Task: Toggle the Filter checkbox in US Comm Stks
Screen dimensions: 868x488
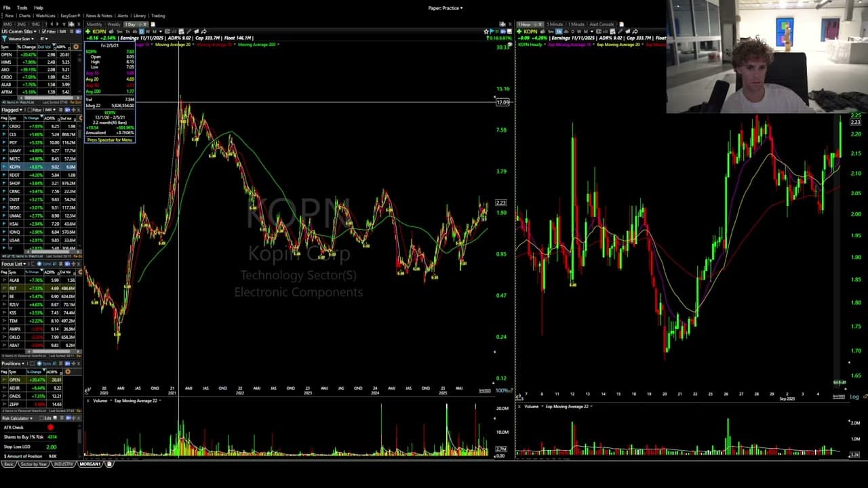Action: pyautogui.click(x=44, y=31)
